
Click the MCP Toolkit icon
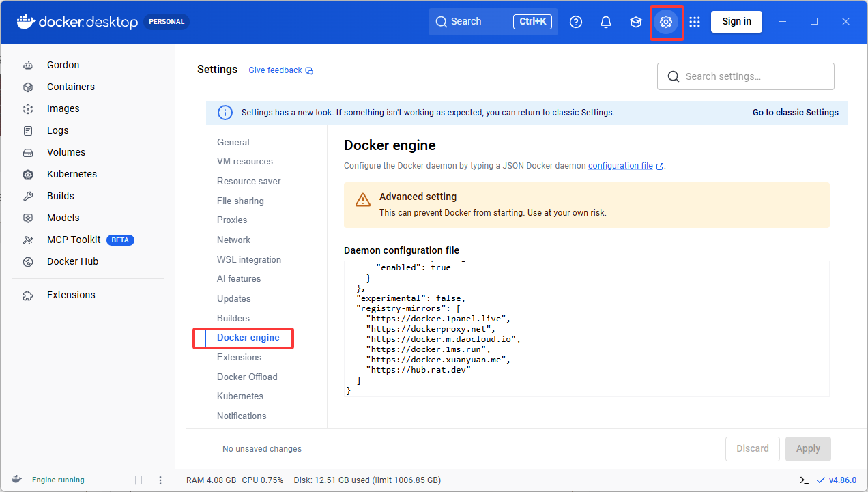pyautogui.click(x=28, y=240)
